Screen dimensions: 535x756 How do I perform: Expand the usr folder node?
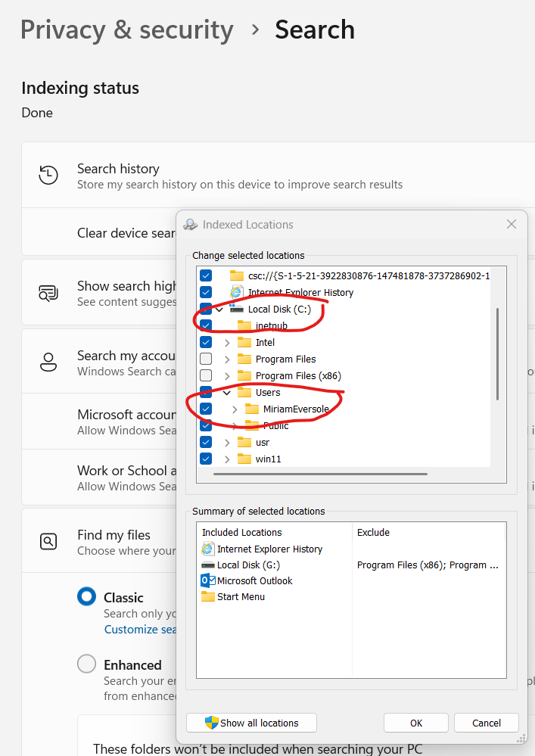[227, 442]
